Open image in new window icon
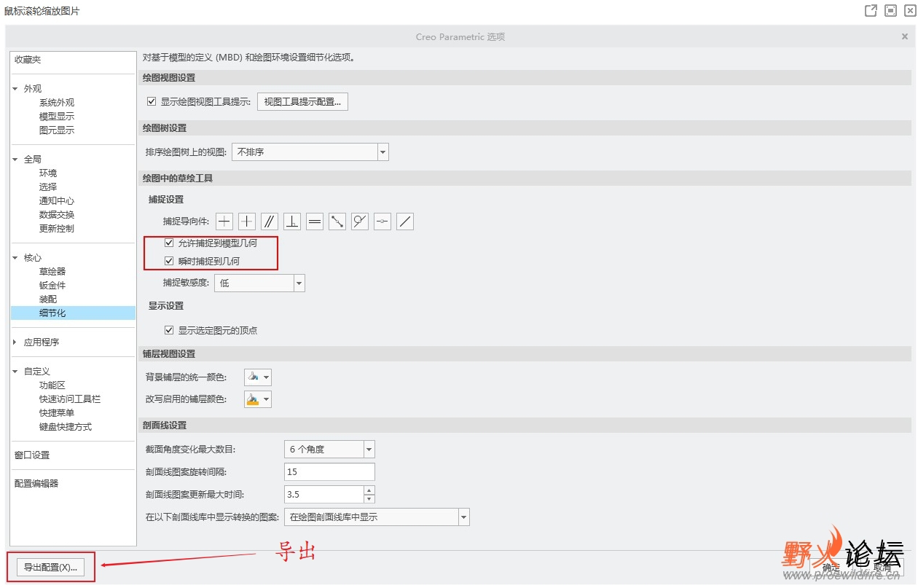This screenshot has height=588, width=918. click(x=871, y=10)
